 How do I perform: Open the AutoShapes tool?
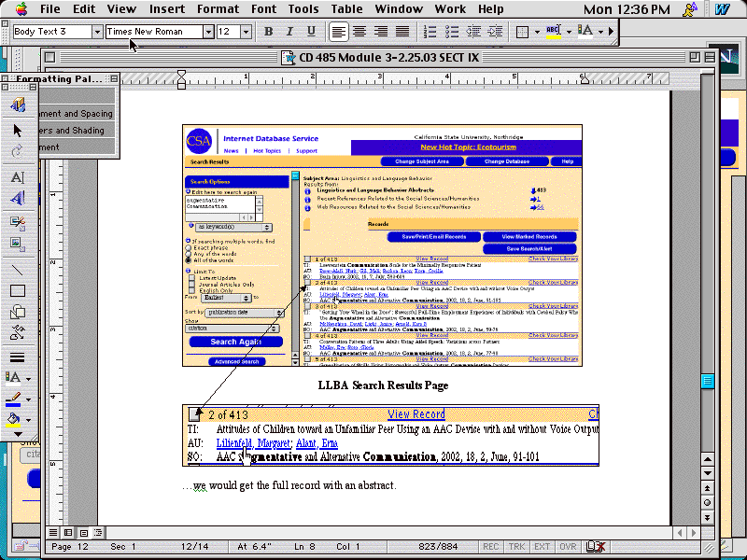pos(18,312)
